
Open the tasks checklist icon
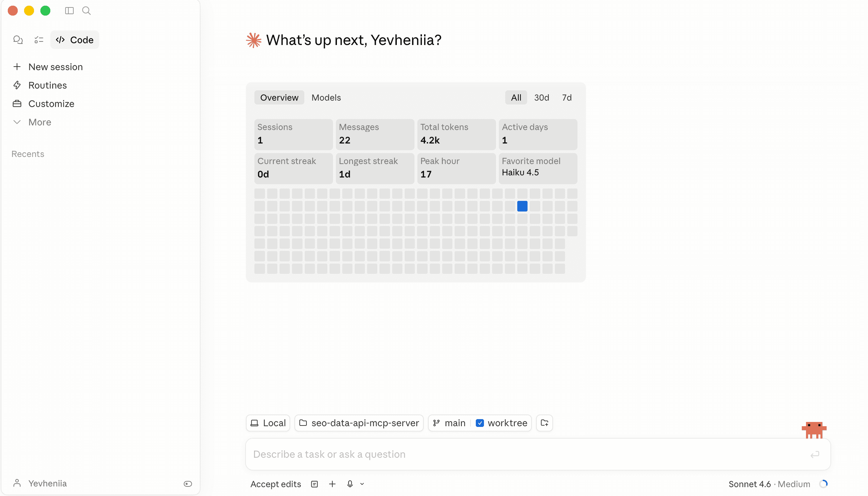tap(39, 40)
